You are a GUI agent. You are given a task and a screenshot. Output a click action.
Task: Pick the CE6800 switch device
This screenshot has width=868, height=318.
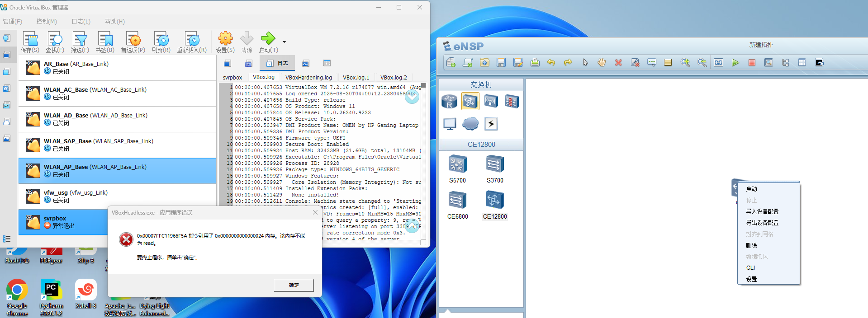tap(457, 205)
